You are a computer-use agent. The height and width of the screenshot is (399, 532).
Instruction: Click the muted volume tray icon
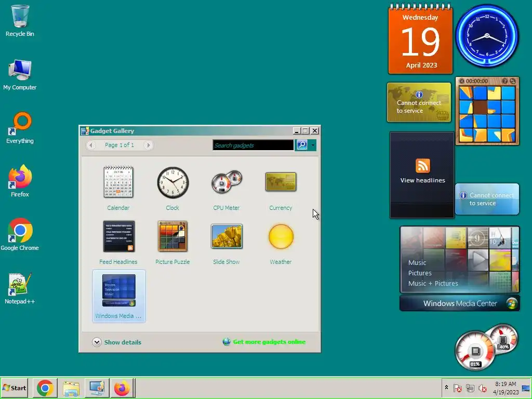tap(482, 388)
